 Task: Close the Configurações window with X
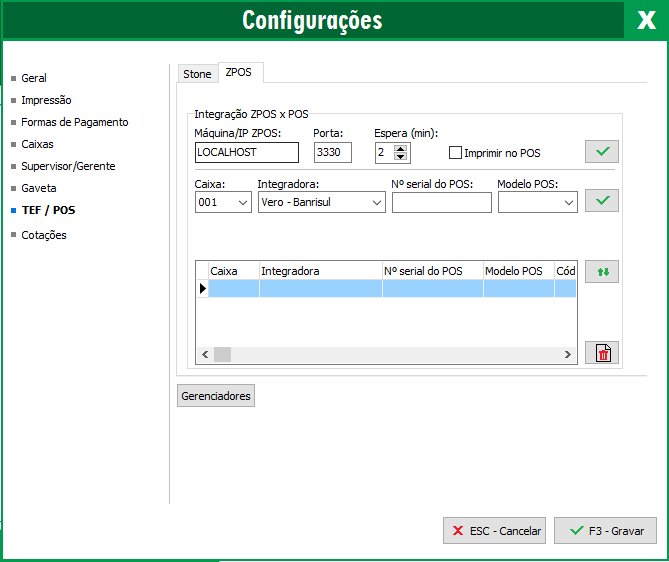pos(647,20)
